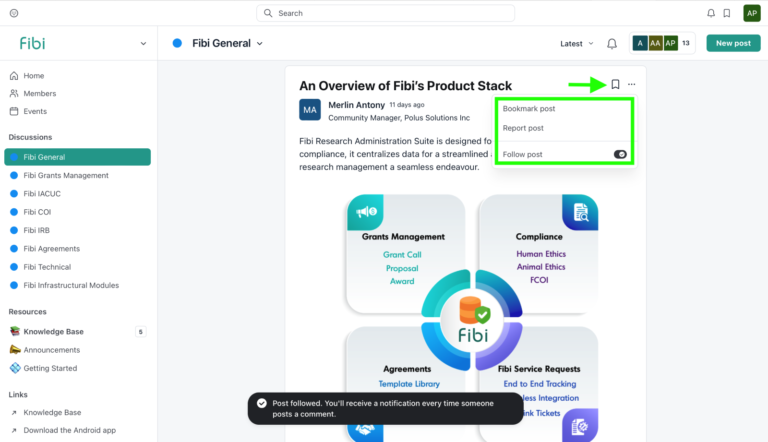Image resolution: width=768 pixels, height=442 pixels.
Task: Click the product stack infographic image
Action: click(x=472, y=318)
